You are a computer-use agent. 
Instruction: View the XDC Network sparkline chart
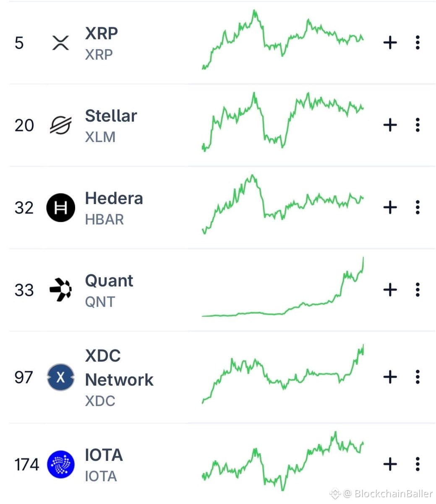click(x=283, y=374)
